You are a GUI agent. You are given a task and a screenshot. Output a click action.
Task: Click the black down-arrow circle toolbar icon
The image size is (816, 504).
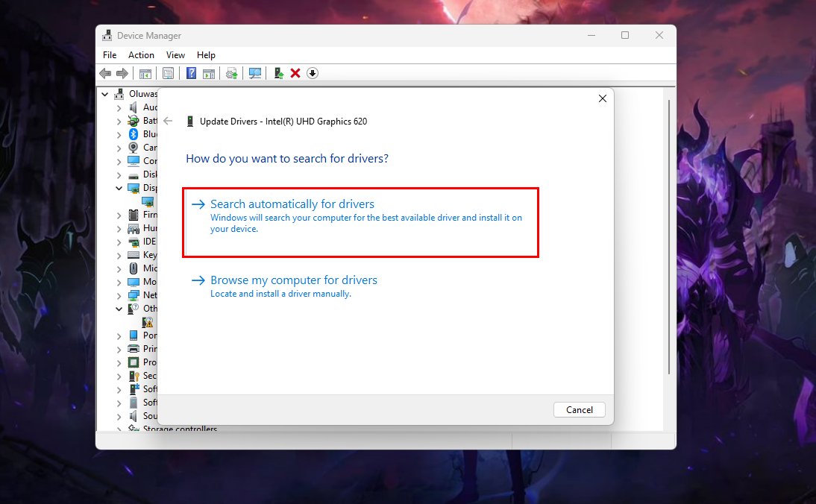[313, 73]
